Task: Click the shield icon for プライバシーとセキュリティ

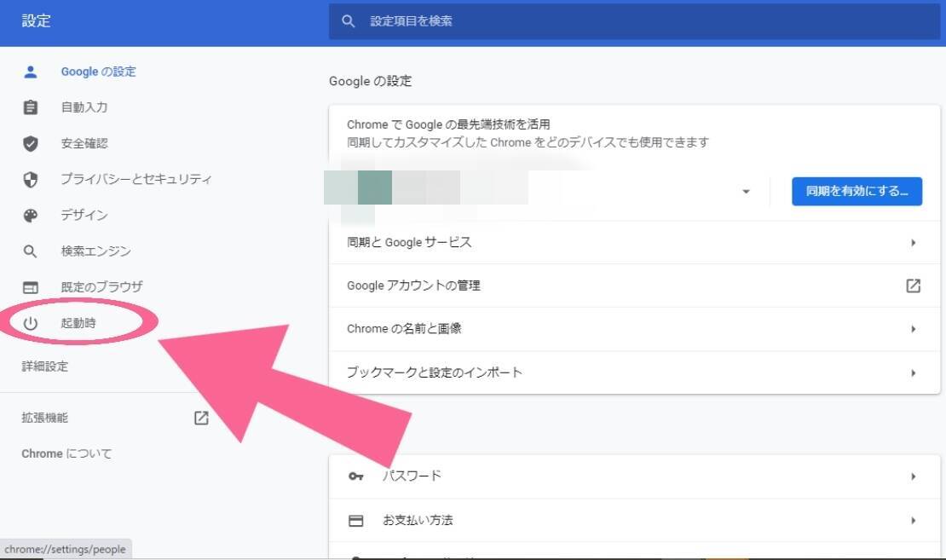Action: 31,179
